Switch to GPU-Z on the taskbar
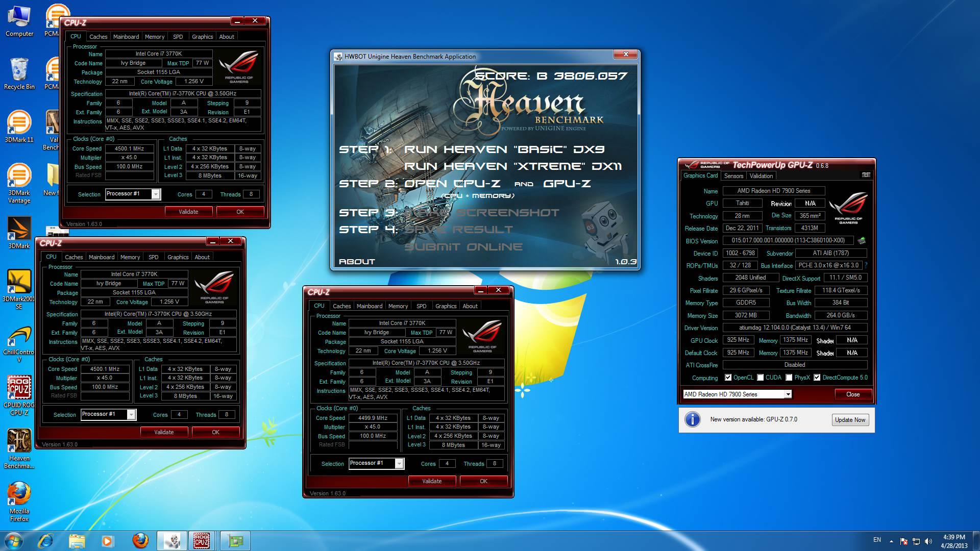980x551 pixels. pyautogui.click(x=235, y=541)
